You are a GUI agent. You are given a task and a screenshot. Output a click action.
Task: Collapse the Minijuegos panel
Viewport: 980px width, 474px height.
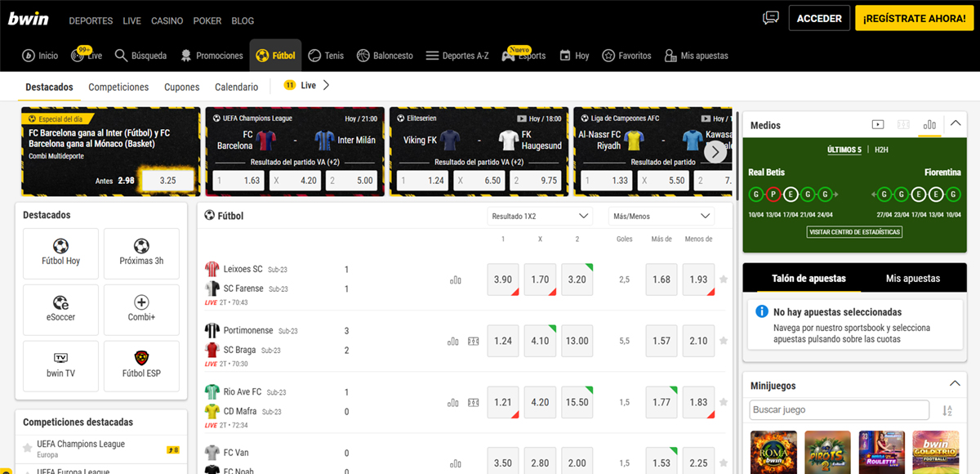(955, 384)
